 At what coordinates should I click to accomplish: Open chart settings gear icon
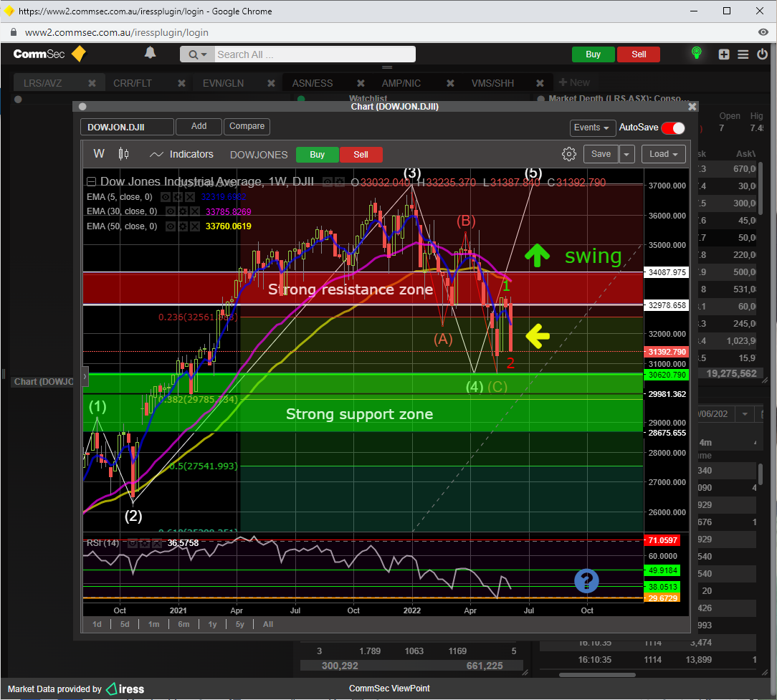pos(569,154)
